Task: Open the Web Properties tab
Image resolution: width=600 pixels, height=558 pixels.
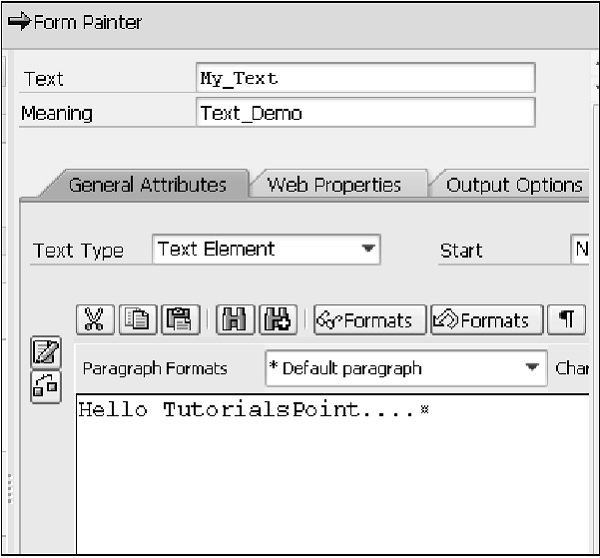Action: pos(334,185)
